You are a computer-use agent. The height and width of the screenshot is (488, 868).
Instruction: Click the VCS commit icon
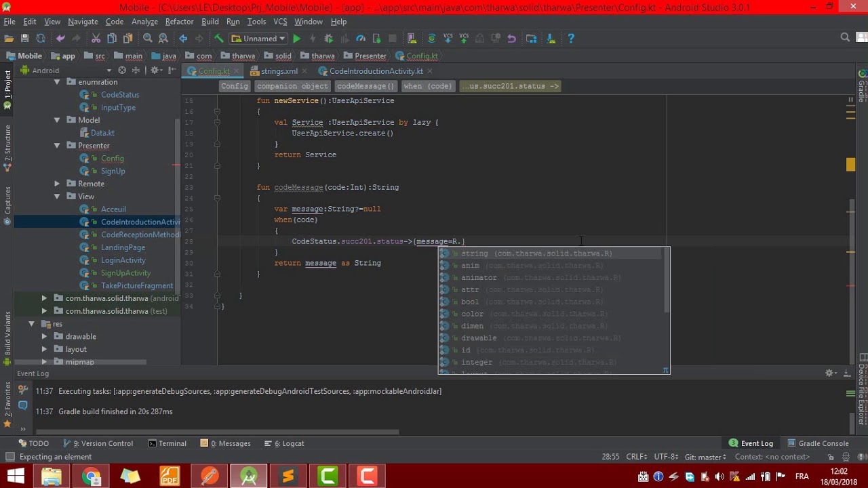464,39
